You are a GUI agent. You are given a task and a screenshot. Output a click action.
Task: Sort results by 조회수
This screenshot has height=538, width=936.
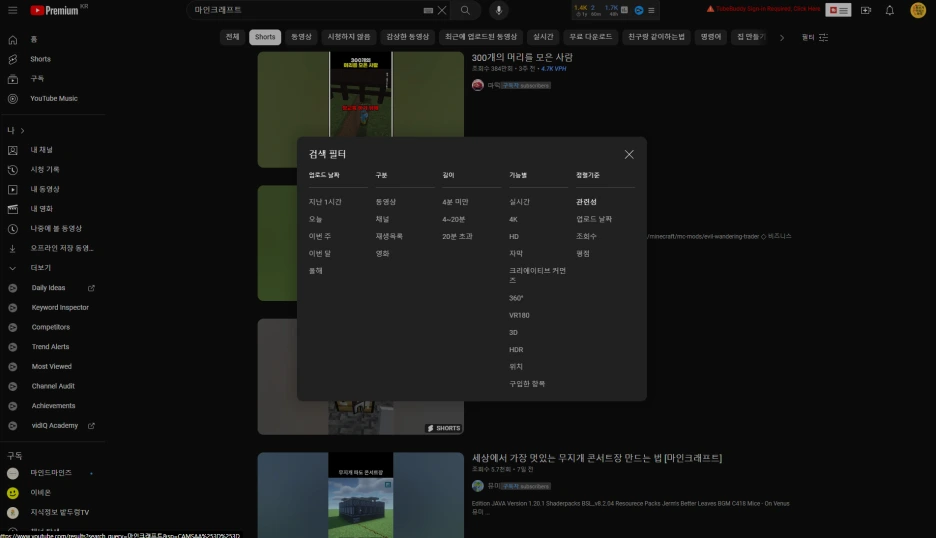pos(586,236)
